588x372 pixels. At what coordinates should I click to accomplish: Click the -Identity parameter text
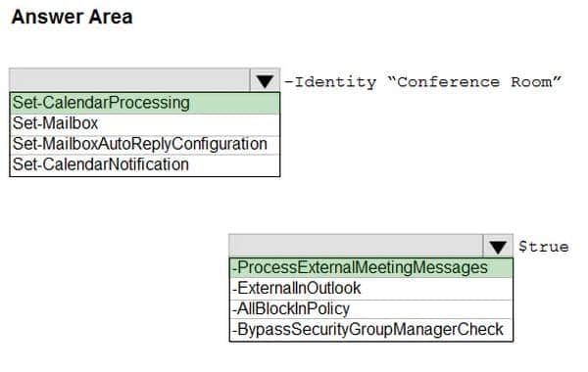[x=330, y=82]
